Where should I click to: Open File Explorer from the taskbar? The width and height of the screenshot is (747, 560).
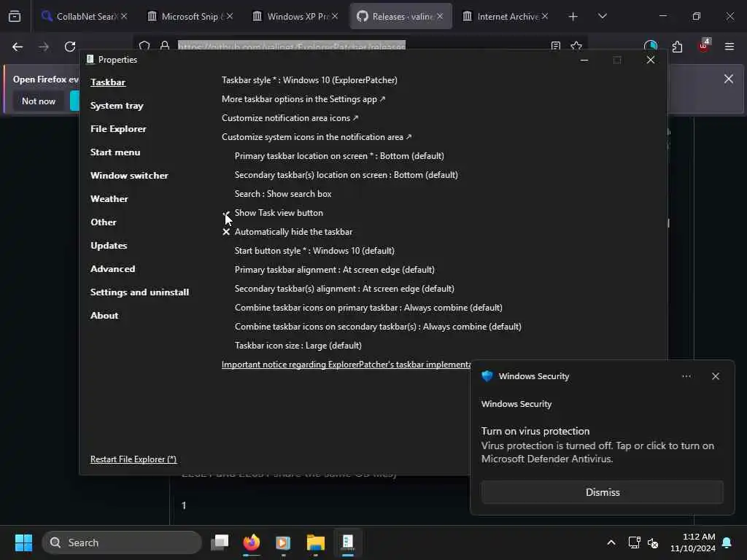[x=315, y=542]
